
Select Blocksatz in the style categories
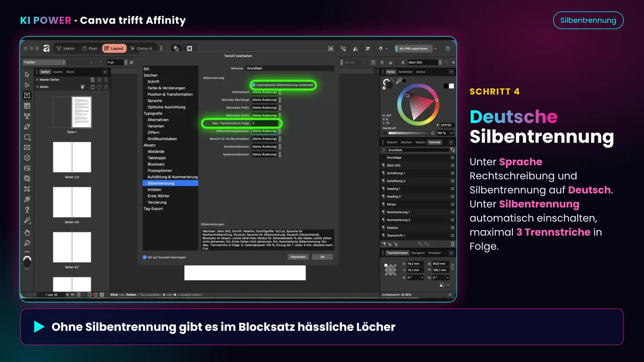click(x=156, y=164)
